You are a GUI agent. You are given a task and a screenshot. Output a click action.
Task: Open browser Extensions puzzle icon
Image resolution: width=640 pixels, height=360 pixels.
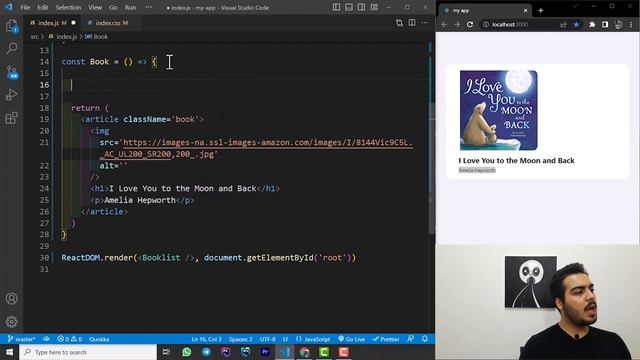(x=592, y=24)
